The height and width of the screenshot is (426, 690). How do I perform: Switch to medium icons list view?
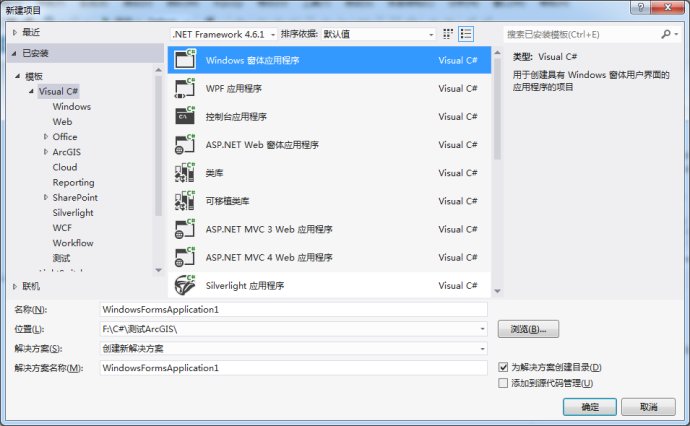pyautogui.click(x=466, y=34)
